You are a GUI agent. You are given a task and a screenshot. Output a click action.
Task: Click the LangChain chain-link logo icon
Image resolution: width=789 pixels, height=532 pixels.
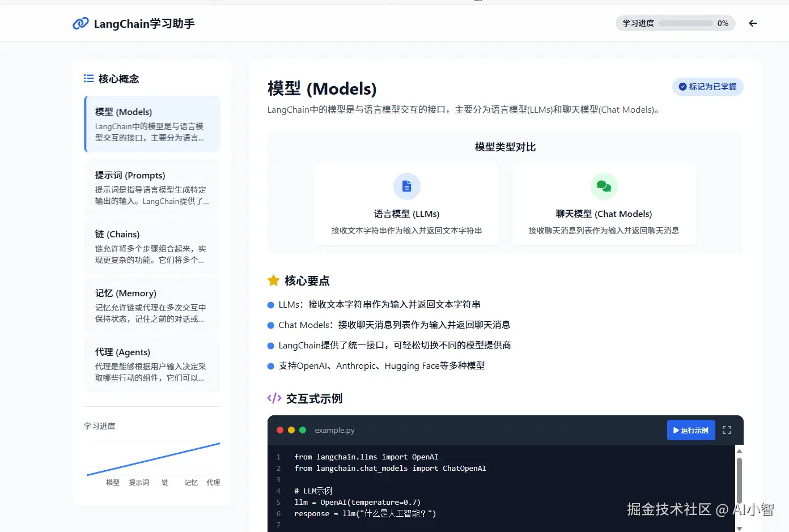[x=80, y=23]
